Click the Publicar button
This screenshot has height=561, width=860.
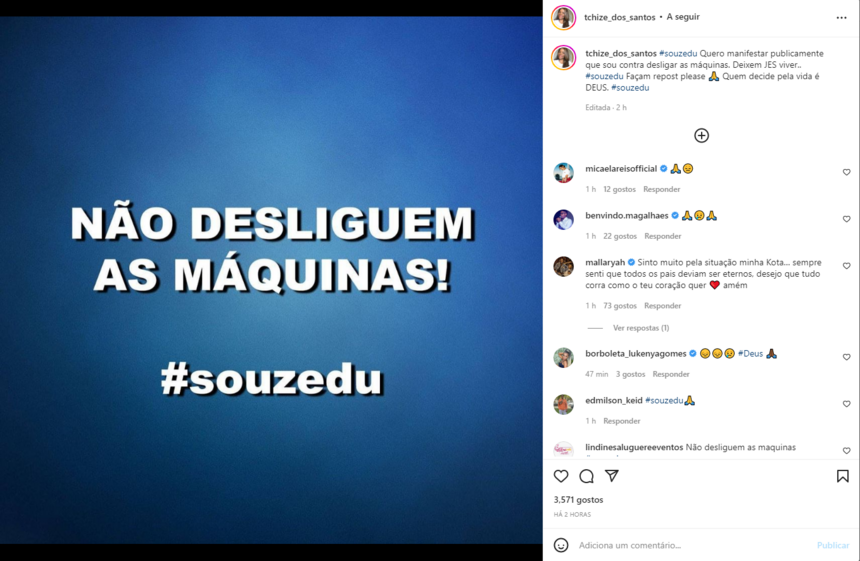(833, 545)
